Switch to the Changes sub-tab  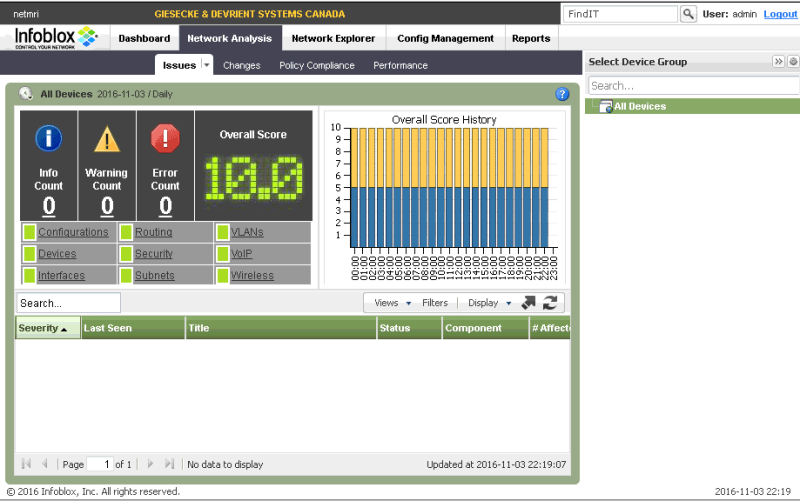(241, 65)
